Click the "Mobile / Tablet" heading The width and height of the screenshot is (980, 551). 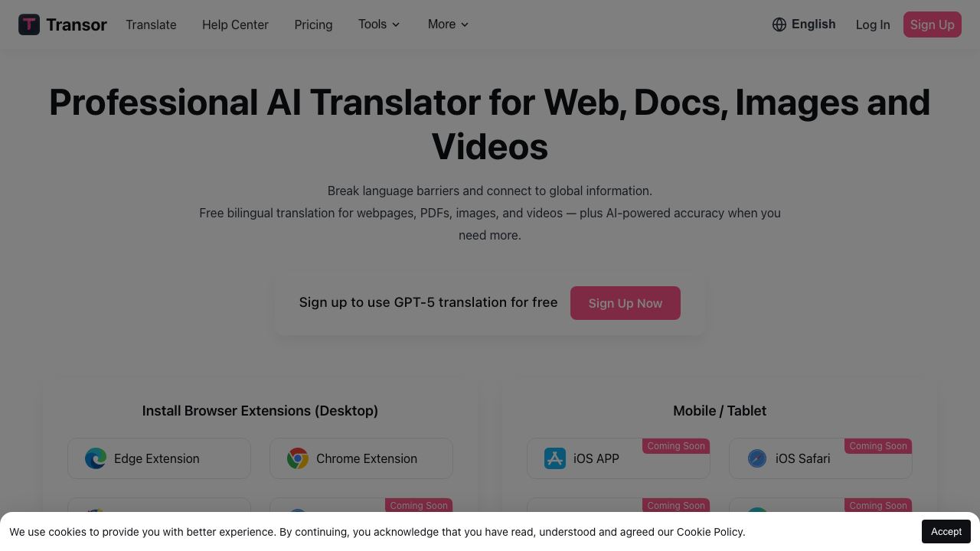click(x=720, y=411)
